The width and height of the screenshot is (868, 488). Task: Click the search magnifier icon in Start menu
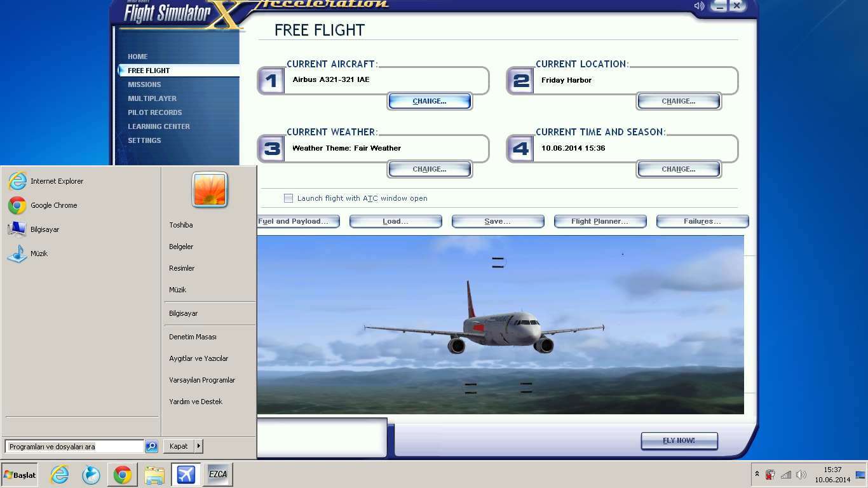(x=151, y=447)
